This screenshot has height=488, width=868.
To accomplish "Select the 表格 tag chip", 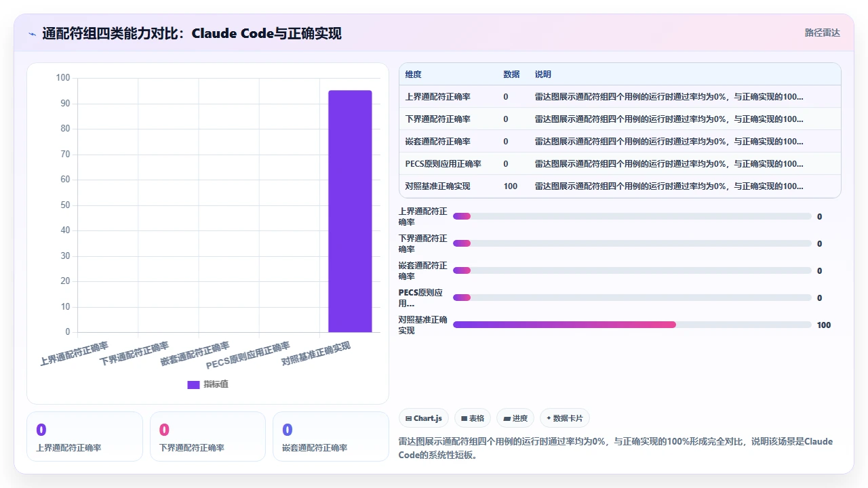I will 472,418.
